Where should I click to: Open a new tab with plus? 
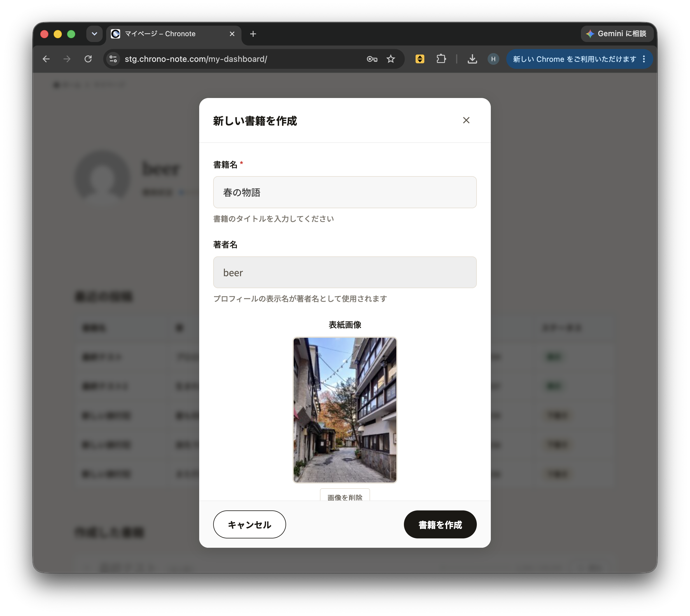click(253, 34)
